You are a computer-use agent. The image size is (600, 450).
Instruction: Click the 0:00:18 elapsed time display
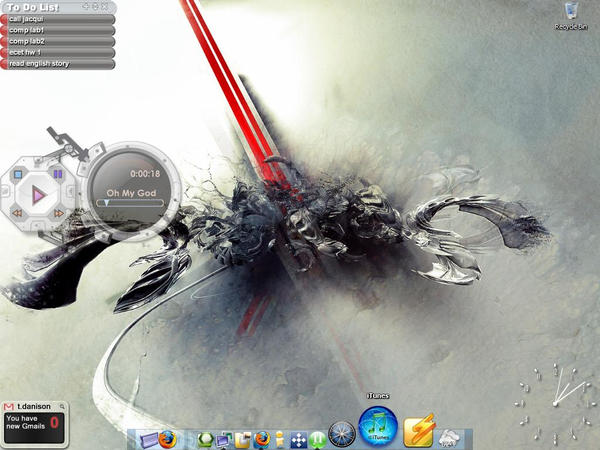click(x=145, y=174)
